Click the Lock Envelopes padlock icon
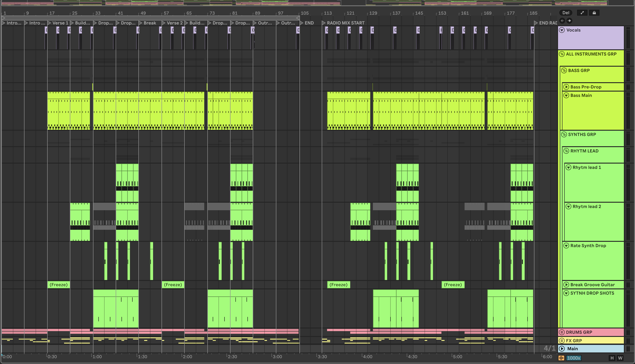635x364 pixels. (x=594, y=13)
